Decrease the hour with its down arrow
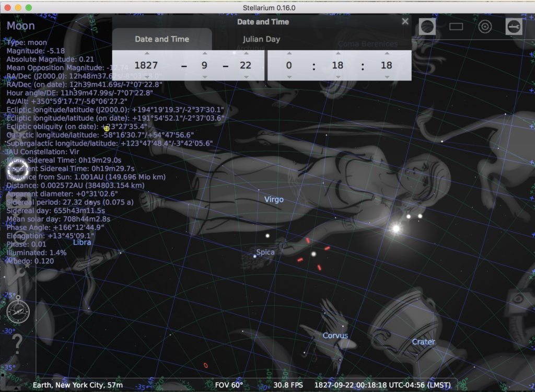 click(289, 77)
